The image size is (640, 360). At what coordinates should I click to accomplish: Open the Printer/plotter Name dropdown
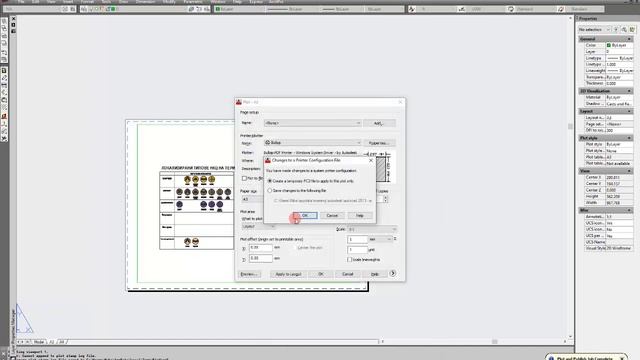[313, 143]
